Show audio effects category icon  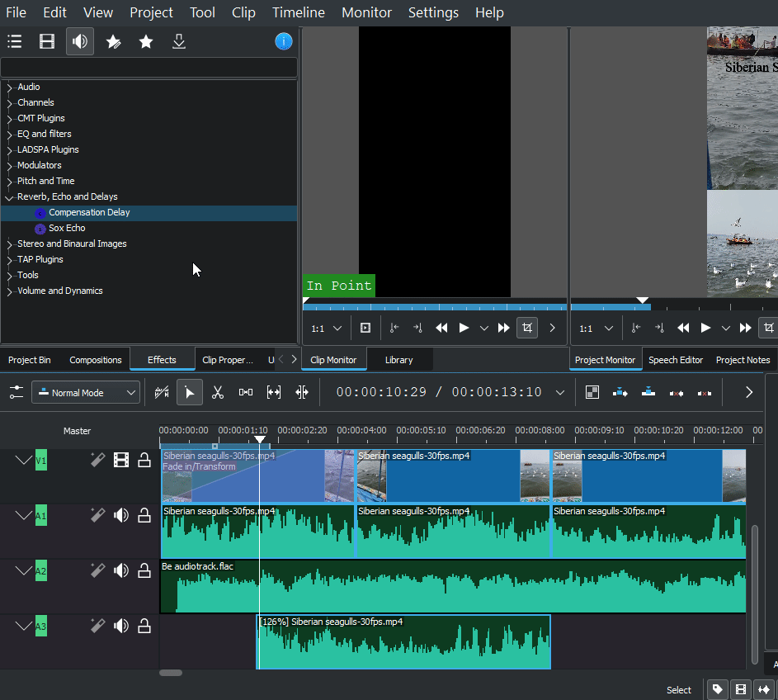tap(80, 41)
